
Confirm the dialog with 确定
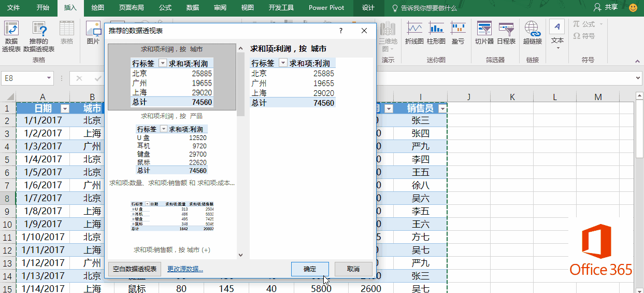[310, 269]
